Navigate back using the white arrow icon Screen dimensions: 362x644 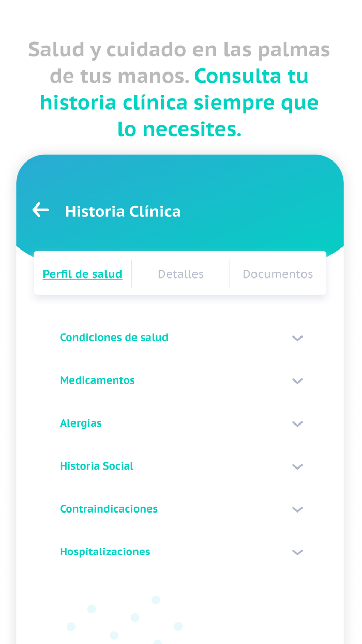tap(40, 210)
